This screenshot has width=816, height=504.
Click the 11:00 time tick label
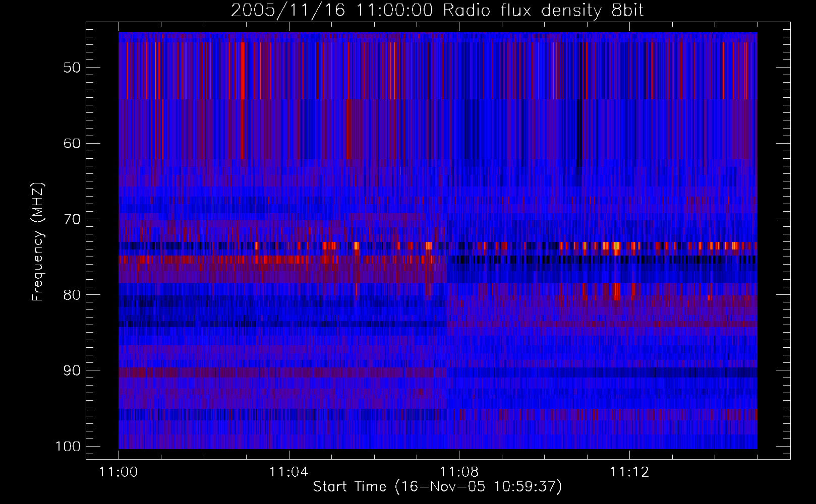point(119,472)
